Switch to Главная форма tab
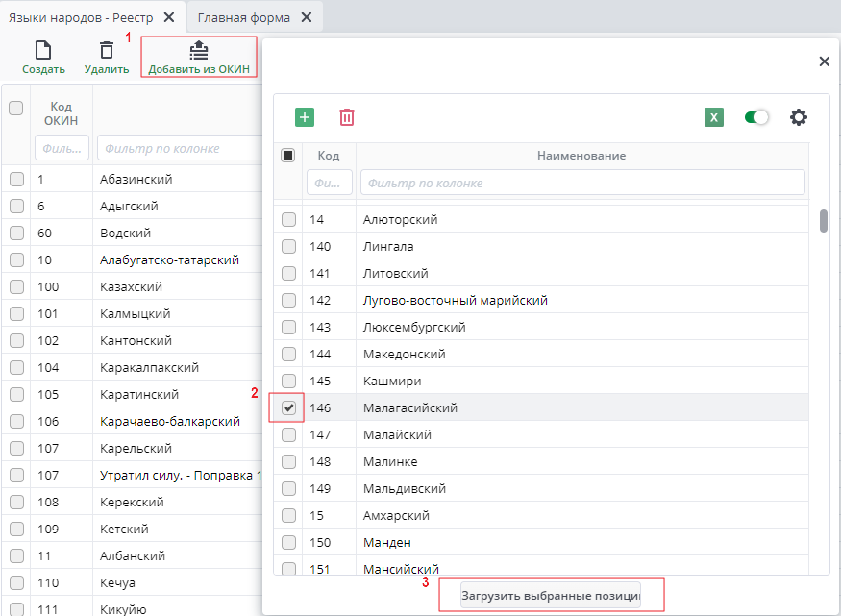The width and height of the screenshot is (841, 616). coord(244,17)
